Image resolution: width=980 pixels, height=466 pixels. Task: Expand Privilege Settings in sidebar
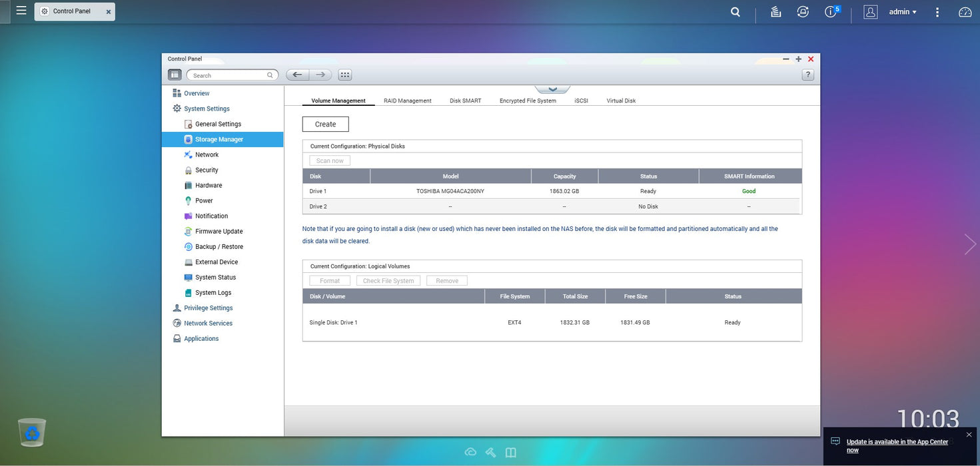(x=209, y=308)
